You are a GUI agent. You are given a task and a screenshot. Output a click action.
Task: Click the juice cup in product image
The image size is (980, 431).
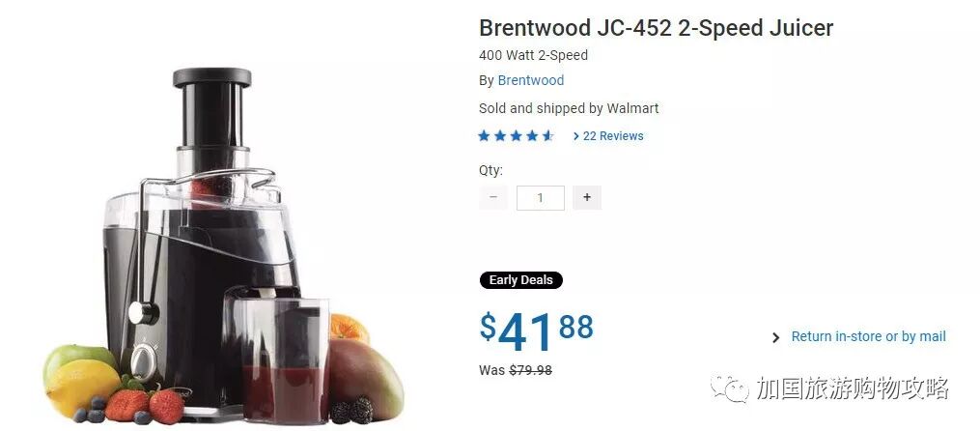277,357
